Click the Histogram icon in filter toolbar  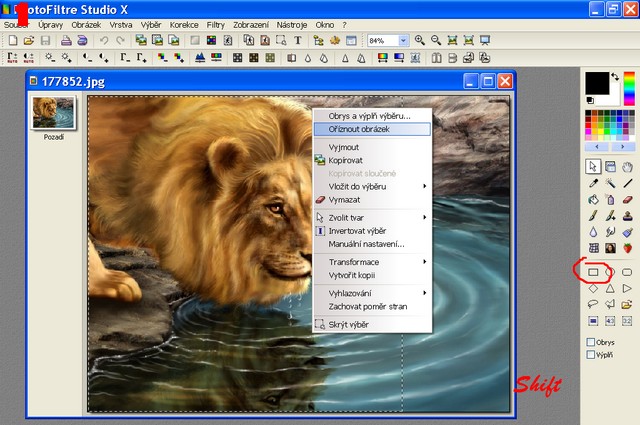click(200, 58)
